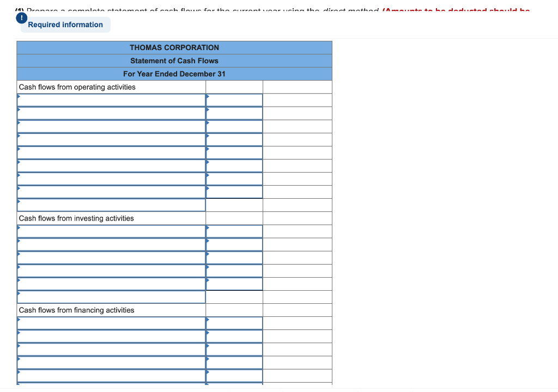The height and width of the screenshot is (392, 558).
Task: Click amount field in second financing activities row
Action: click(234, 336)
